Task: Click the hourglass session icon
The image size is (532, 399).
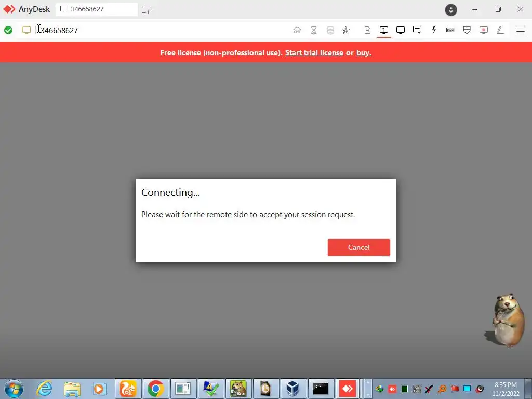Action: 314,30
